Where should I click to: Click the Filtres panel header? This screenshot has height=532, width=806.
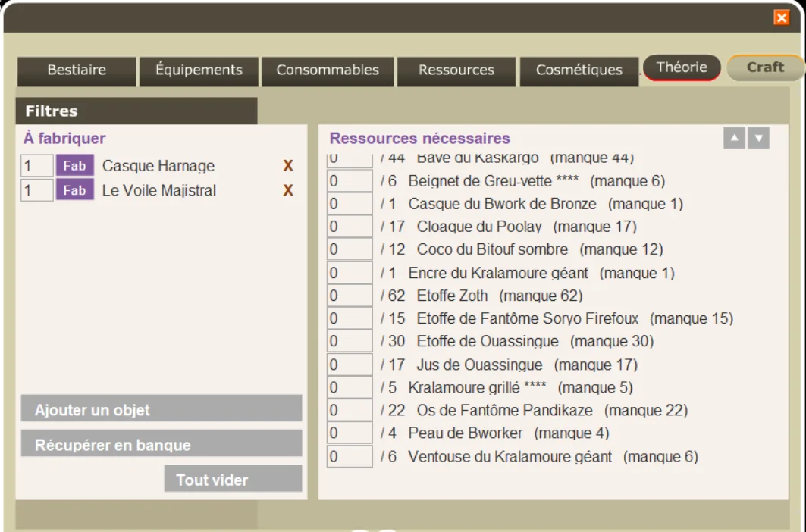[136, 111]
